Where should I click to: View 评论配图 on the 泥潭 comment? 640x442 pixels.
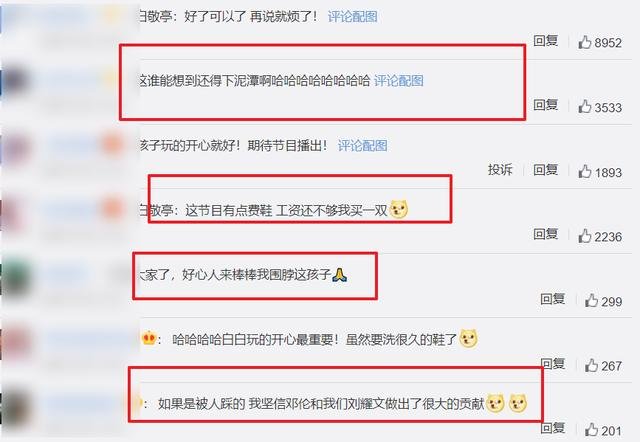(x=399, y=80)
